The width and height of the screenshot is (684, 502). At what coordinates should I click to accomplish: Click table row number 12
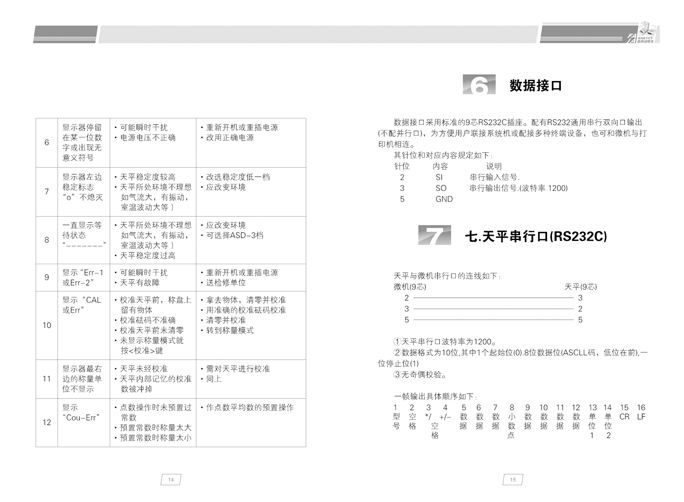coord(46,423)
